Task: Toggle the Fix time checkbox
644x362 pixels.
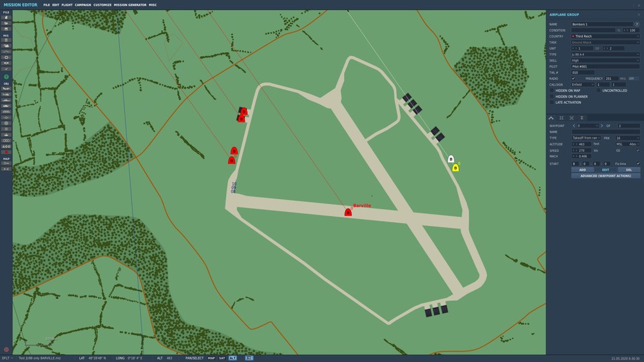Action: 638,164
